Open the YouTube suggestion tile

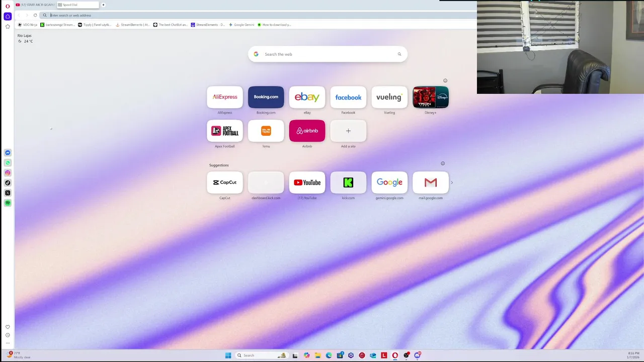coord(307,183)
